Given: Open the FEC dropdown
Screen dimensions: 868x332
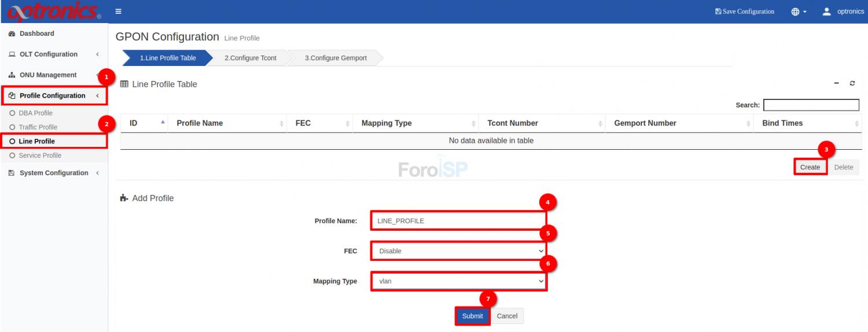Looking at the screenshot, I should point(458,251).
